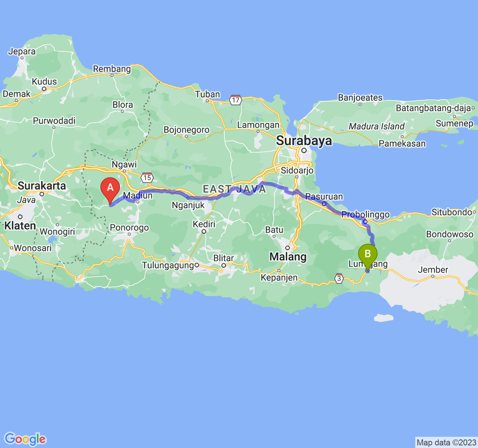
Task: Click the Blitar label
Action: coord(224,258)
